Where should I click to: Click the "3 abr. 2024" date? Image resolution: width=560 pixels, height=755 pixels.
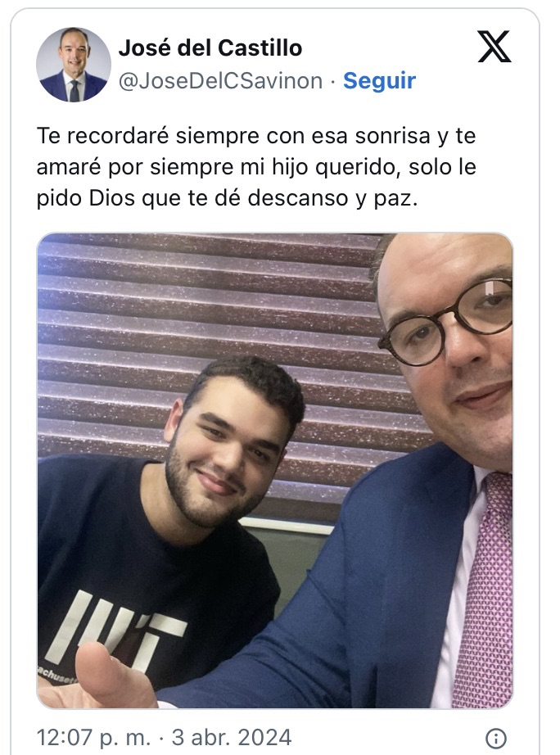click(x=232, y=737)
